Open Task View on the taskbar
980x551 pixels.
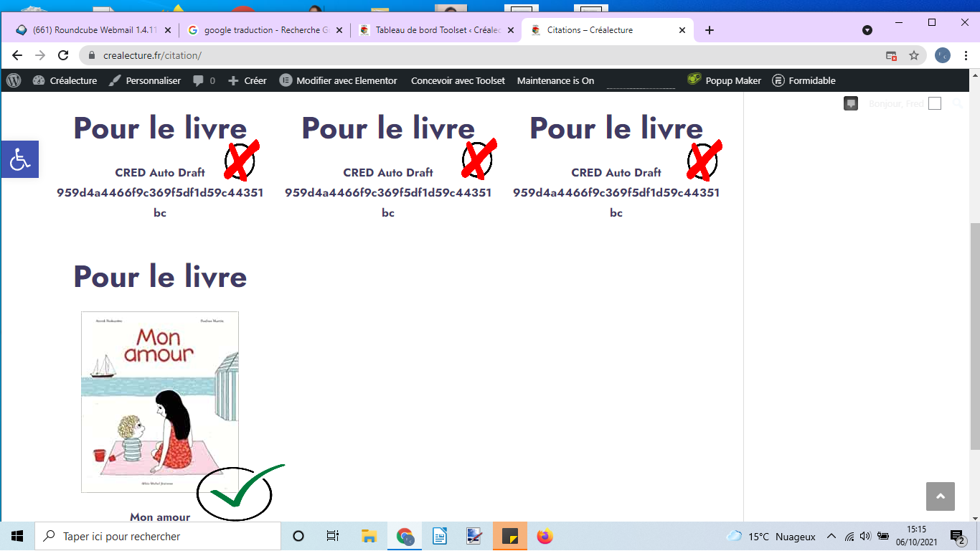(333, 536)
